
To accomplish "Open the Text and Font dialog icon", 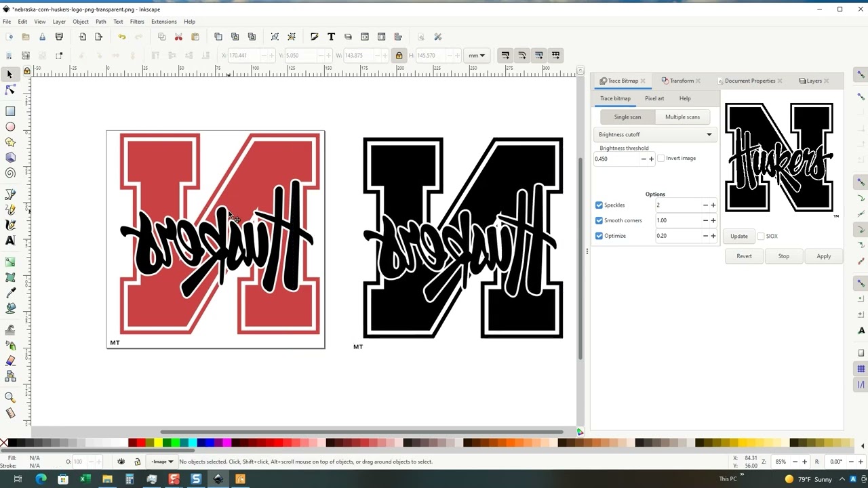I will 331,37.
